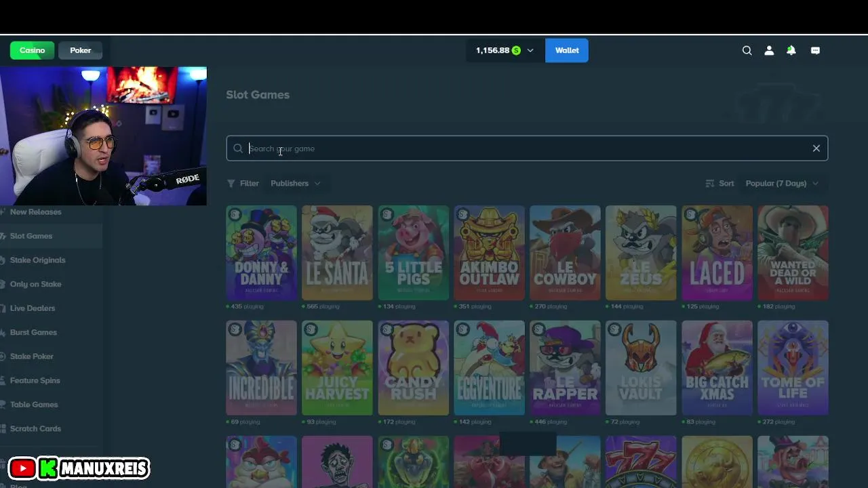This screenshot has height=488, width=868.
Task: Open the Popular (7 Days) sort dropdown
Action: click(x=782, y=183)
